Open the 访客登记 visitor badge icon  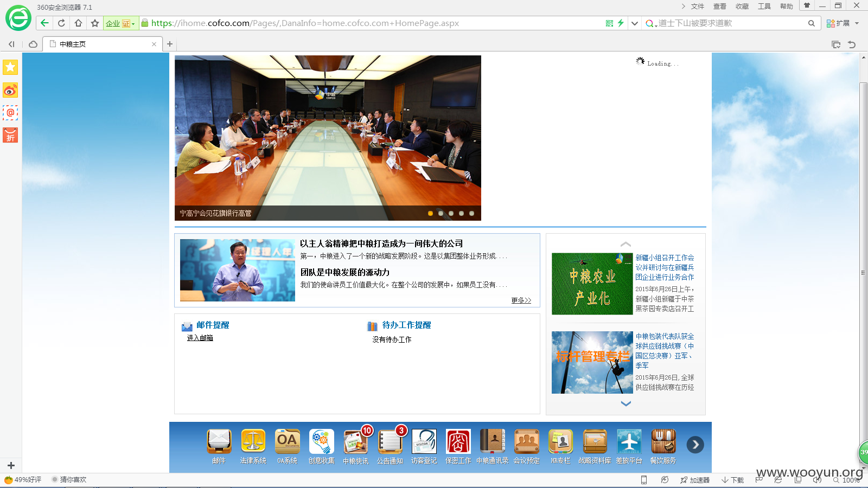(424, 441)
